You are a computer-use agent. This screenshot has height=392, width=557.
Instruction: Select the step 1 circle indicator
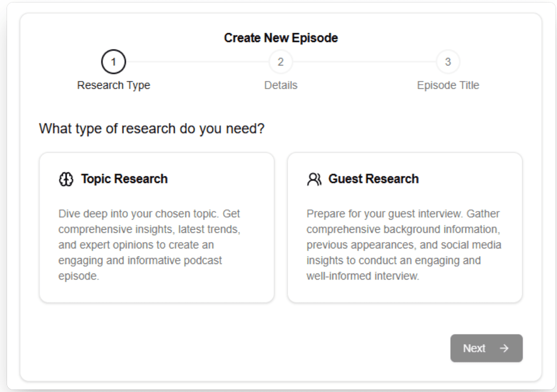click(x=113, y=62)
